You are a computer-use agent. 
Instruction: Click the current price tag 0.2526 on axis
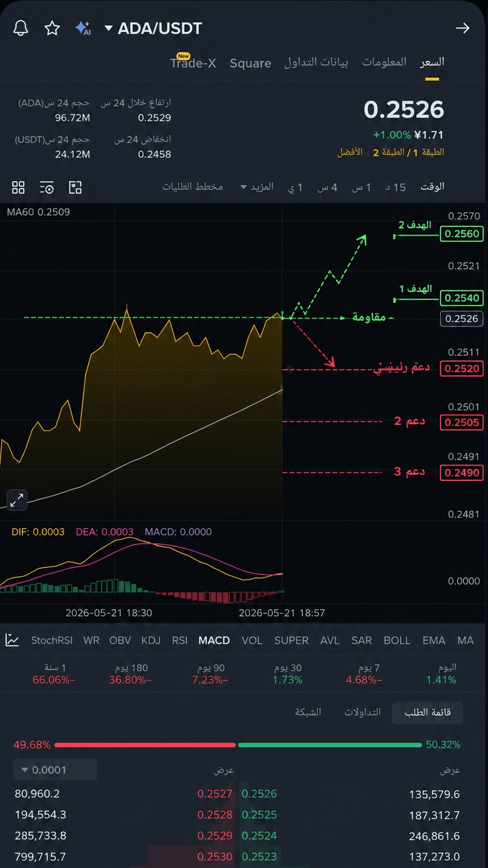(x=462, y=318)
